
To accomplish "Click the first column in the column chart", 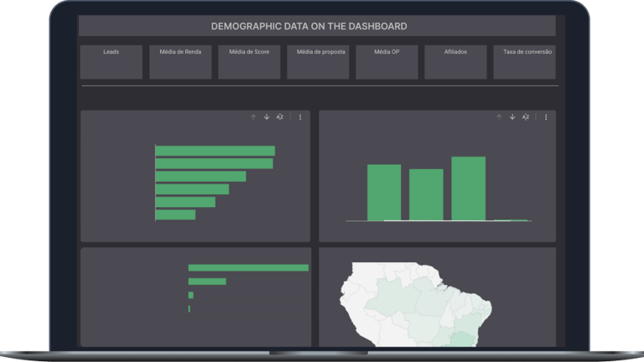I will click(x=384, y=193).
